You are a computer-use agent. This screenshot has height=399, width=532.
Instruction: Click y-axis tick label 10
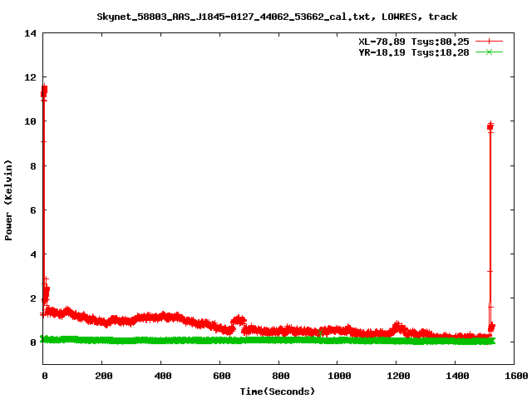[30, 121]
